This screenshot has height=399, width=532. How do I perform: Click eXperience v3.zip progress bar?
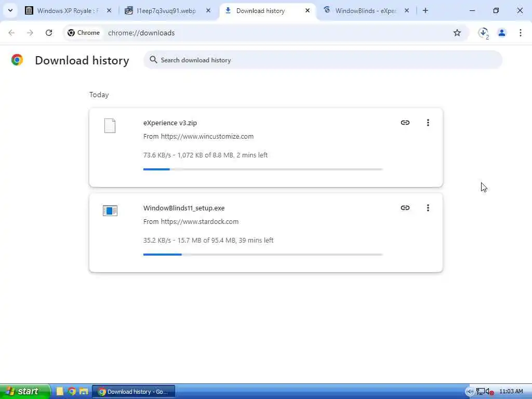(263, 169)
